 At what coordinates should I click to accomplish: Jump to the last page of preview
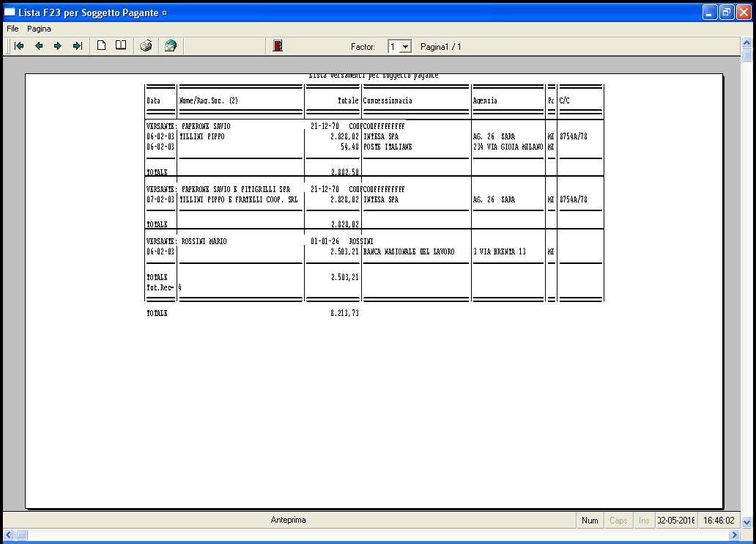pyautogui.click(x=77, y=46)
